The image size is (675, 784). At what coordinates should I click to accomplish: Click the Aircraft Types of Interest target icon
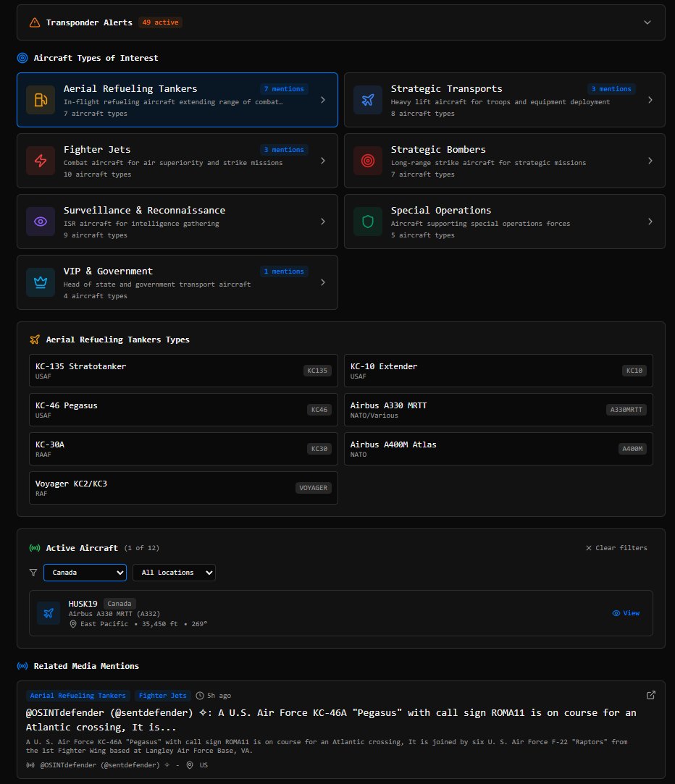click(22, 58)
